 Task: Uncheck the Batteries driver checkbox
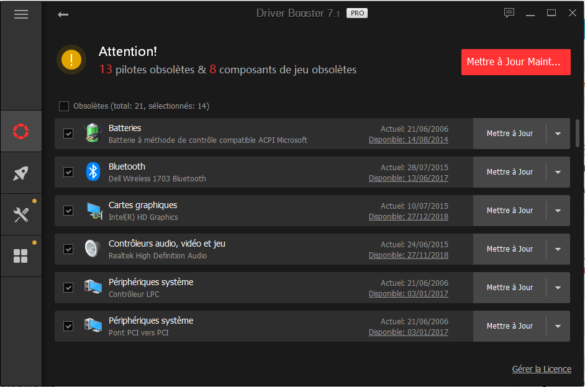pos(68,134)
